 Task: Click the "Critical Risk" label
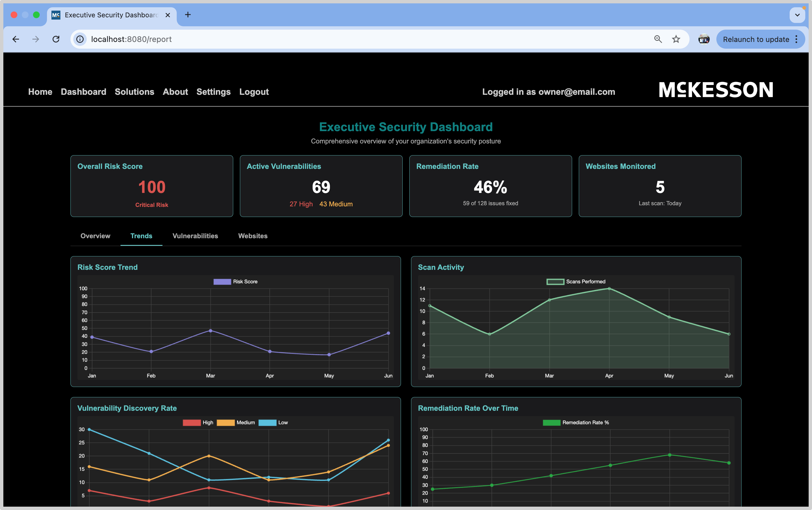152,205
